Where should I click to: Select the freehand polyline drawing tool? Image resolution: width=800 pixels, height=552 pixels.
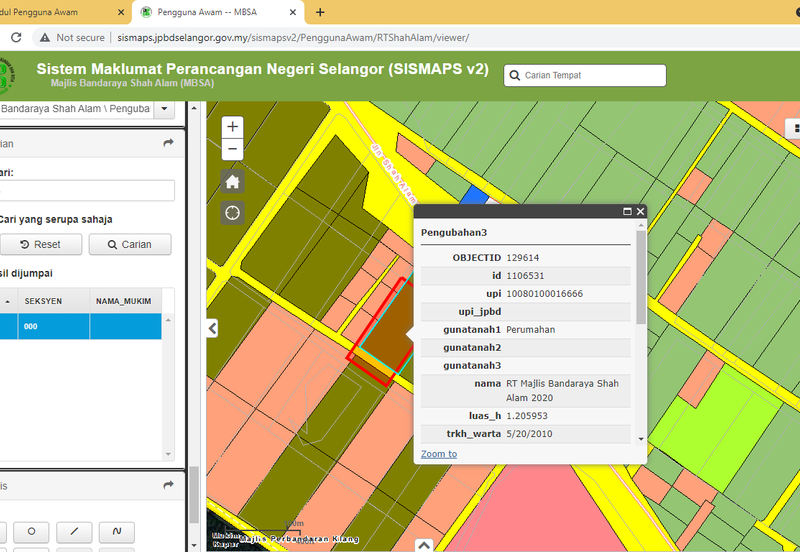pyautogui.click(x=117, y=531)
